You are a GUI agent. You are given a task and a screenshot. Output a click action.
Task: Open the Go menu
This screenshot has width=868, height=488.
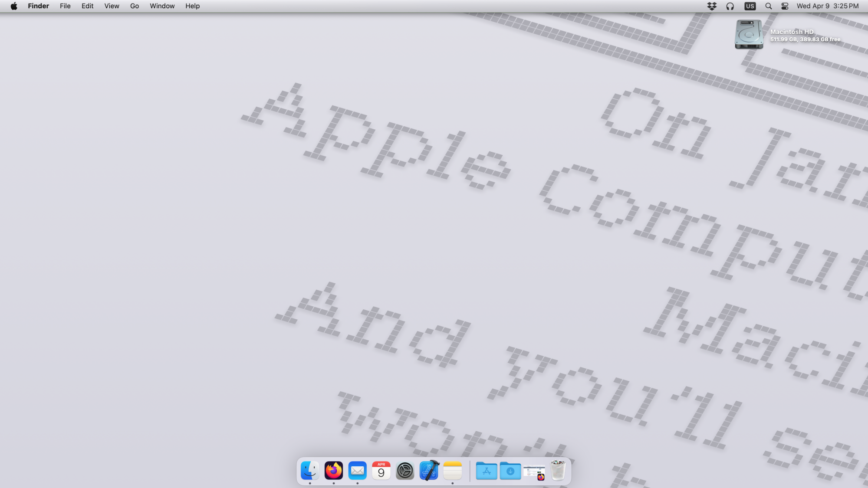[135, 6]
